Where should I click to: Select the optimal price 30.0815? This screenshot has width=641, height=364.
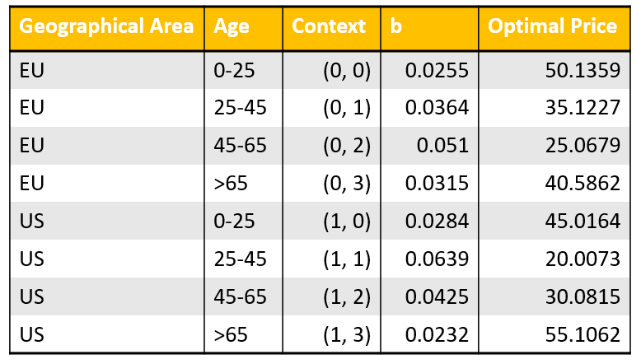(582, 296)
